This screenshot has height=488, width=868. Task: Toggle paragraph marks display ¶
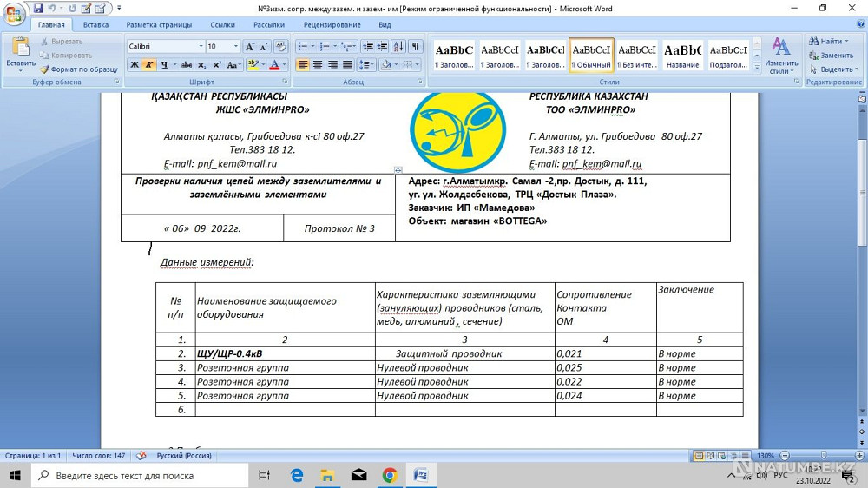click(x=415, y=47)
